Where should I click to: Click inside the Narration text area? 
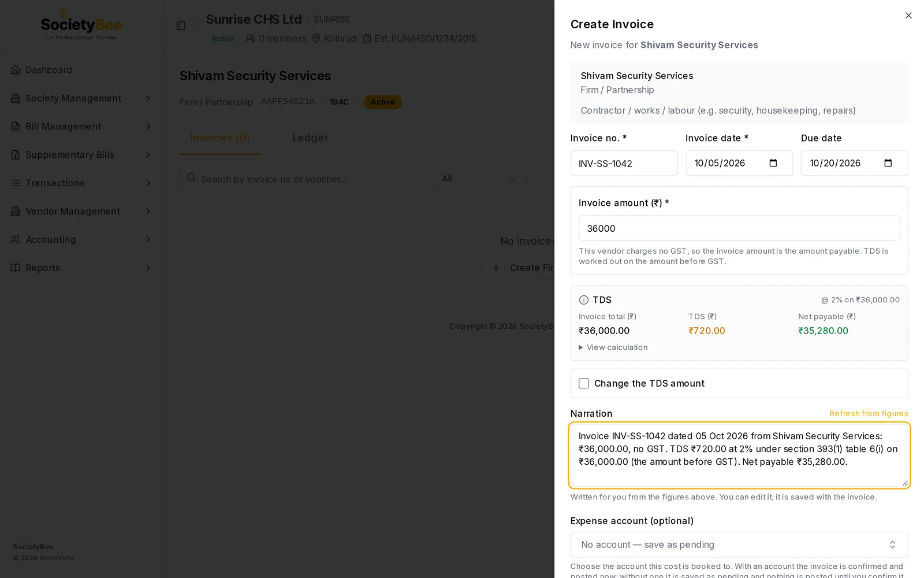coord(739,455)
